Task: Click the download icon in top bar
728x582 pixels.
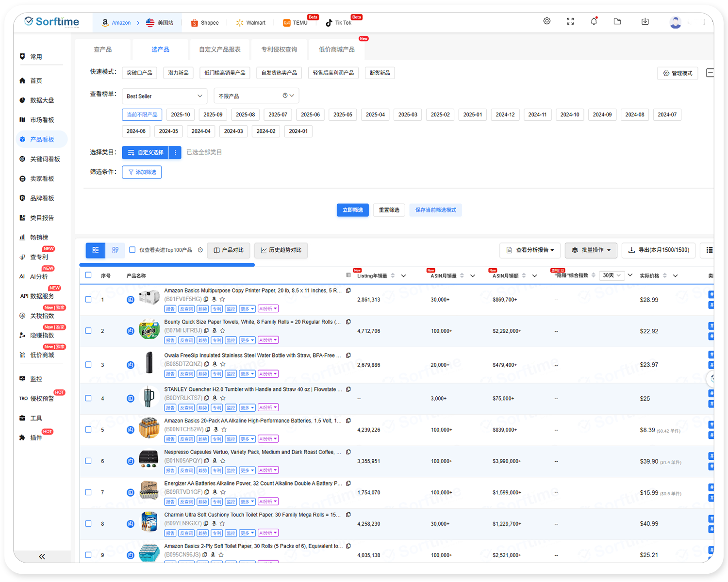Action: (x=645, y=21)
